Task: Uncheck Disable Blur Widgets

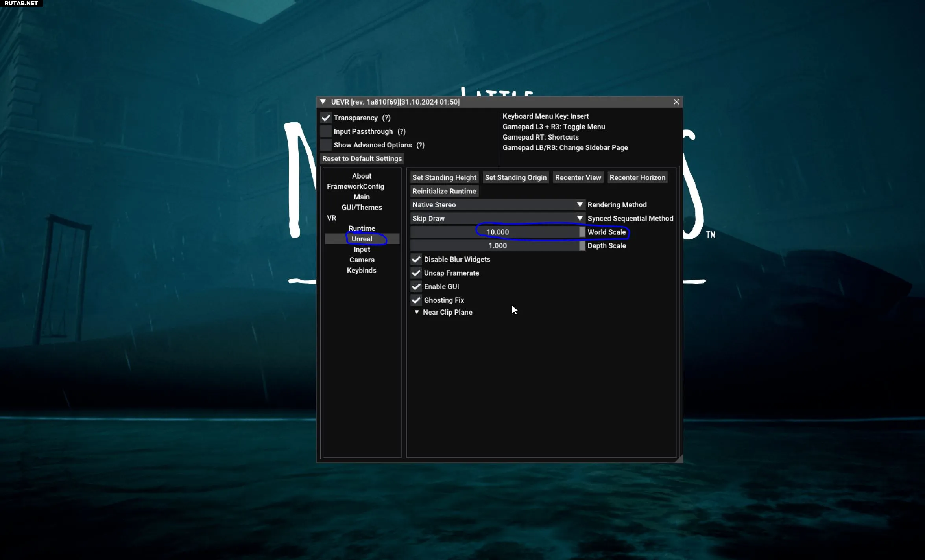Action: pyautogui.click(x=416, y=260)
